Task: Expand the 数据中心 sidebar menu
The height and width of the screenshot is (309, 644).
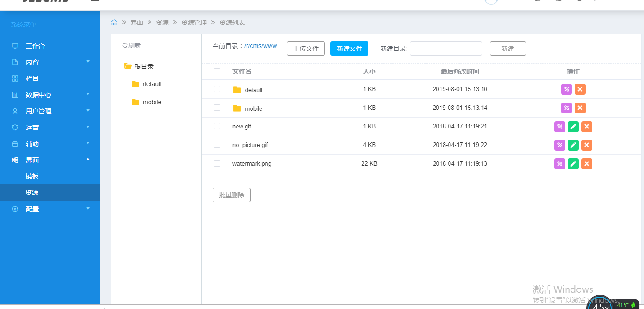Action: (x=50, y=95)
